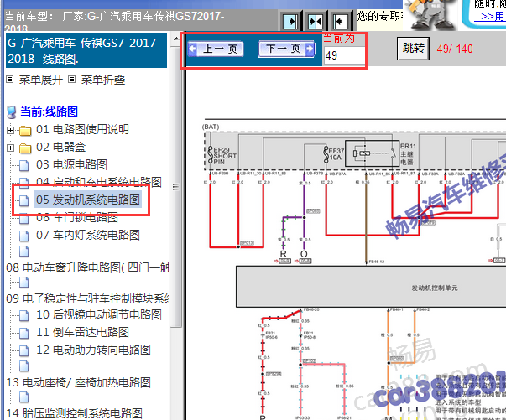Open 14 胎压监测控制系统电路图 entry
The image size is (506, 420).
coord(74,413)
